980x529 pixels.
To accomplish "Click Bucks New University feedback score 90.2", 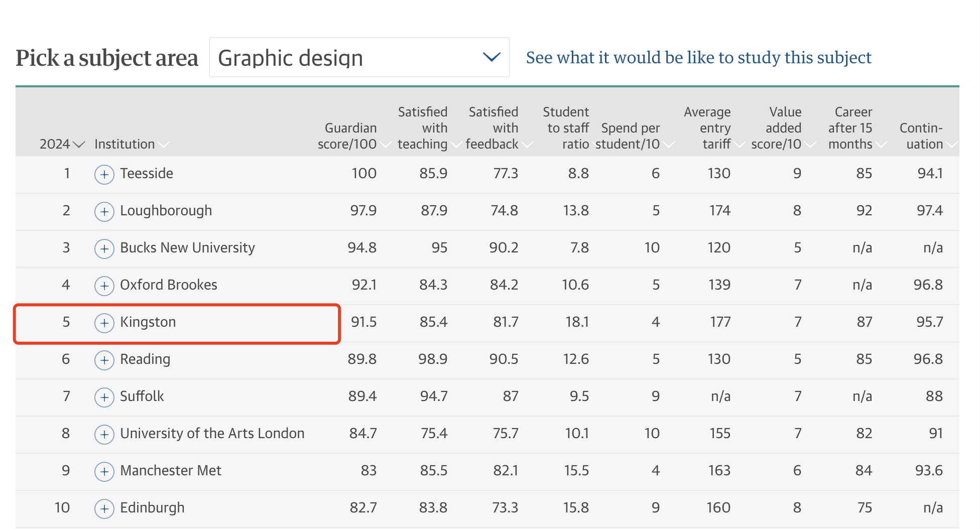I will tap(504, 247).
